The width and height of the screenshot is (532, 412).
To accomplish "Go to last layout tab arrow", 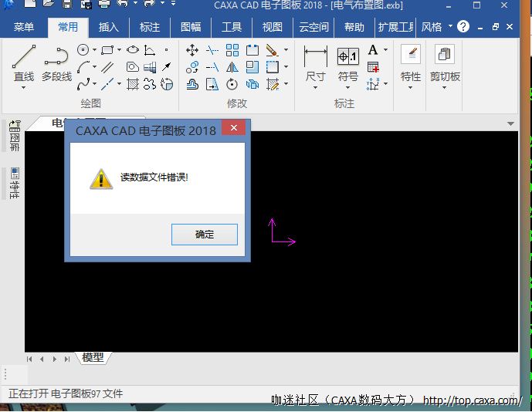I will 67,359.
